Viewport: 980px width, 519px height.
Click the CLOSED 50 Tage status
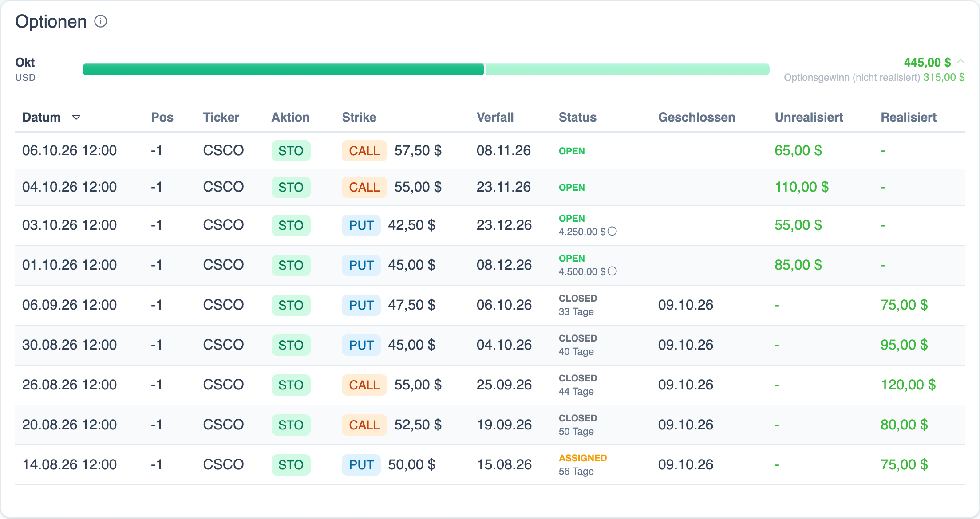(578, 425)
